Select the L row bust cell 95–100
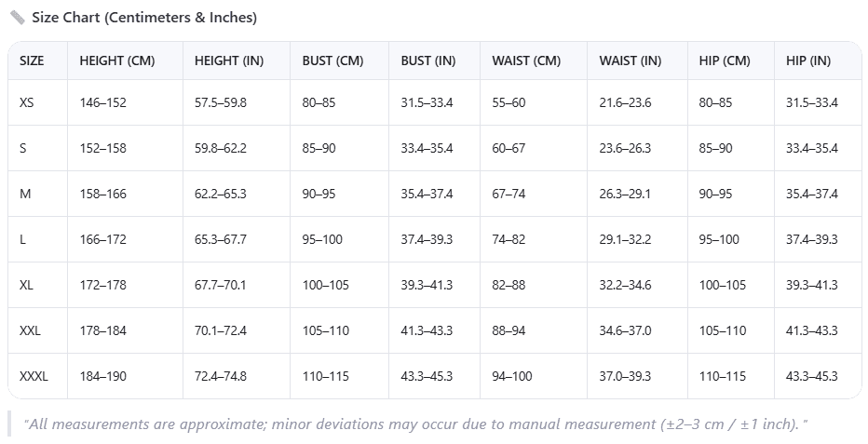868x444 pixels. click(322, 239)
